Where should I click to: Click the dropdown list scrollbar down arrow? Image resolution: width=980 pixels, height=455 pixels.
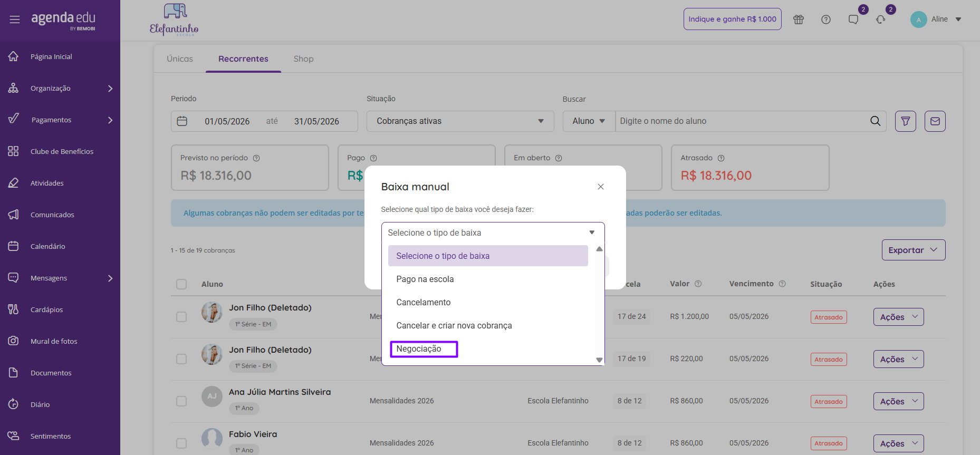(599, 360)
